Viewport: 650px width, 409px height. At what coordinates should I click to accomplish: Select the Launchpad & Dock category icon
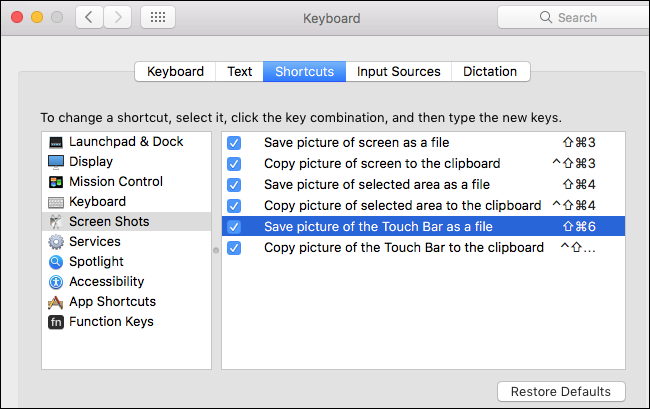click(56, 142)
